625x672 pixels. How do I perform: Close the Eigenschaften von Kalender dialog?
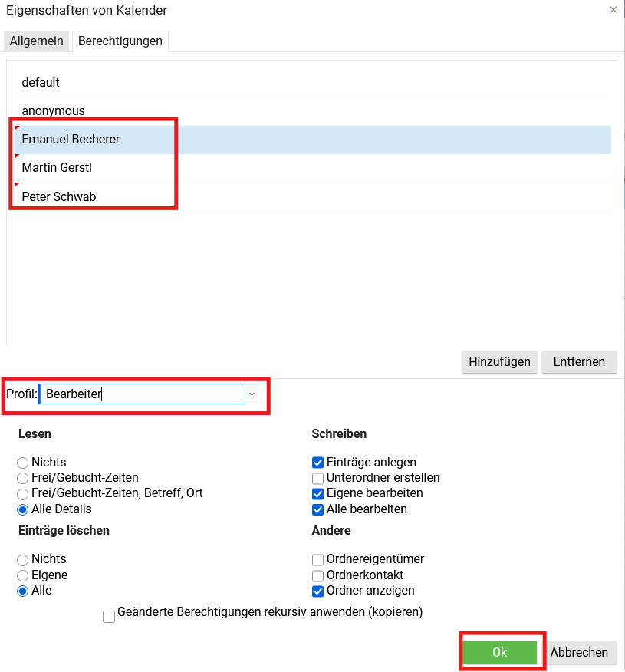point(613,10)
